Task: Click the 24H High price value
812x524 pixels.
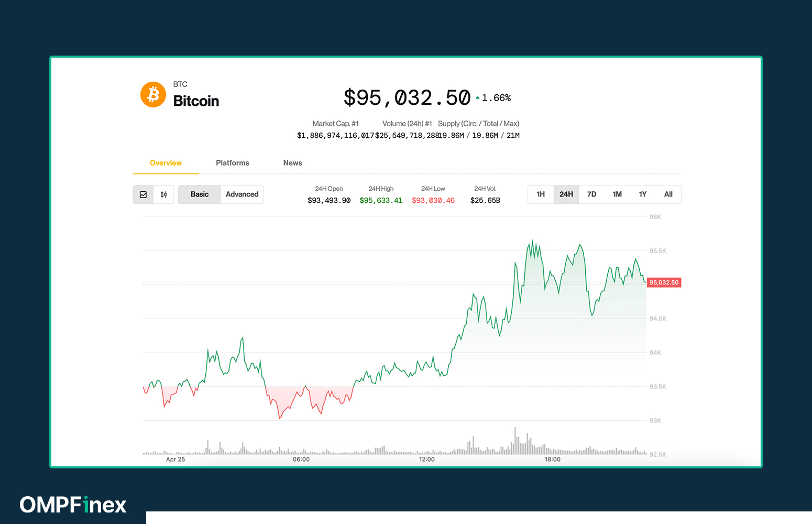Action: (381, 200)
